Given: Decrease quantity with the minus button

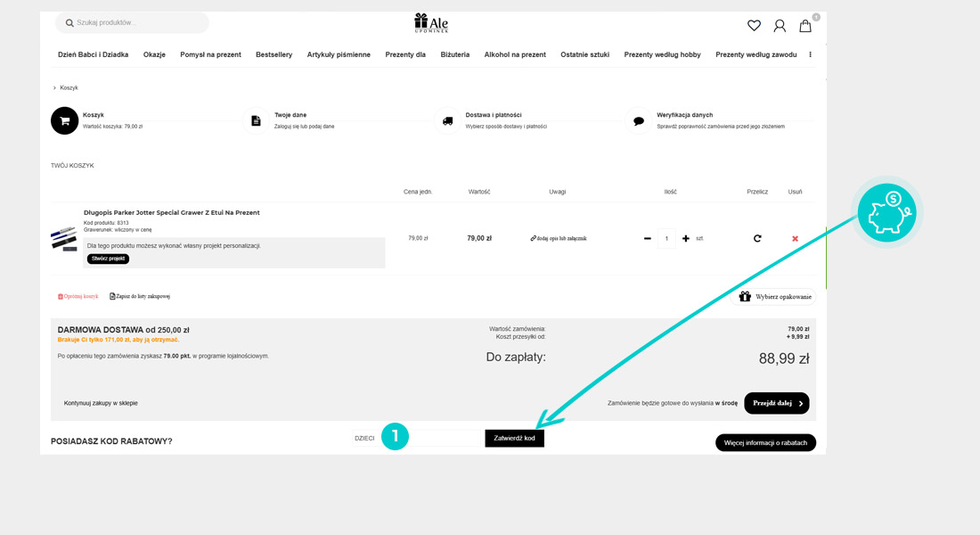Looking at the screenshot, I should pyautogui.click(x=648, y=238).
